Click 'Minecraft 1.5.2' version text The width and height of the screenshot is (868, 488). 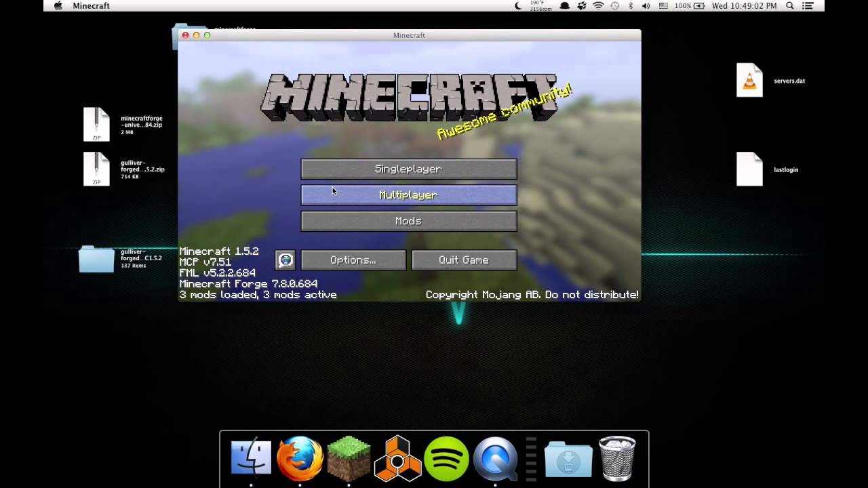coord(219,251)
